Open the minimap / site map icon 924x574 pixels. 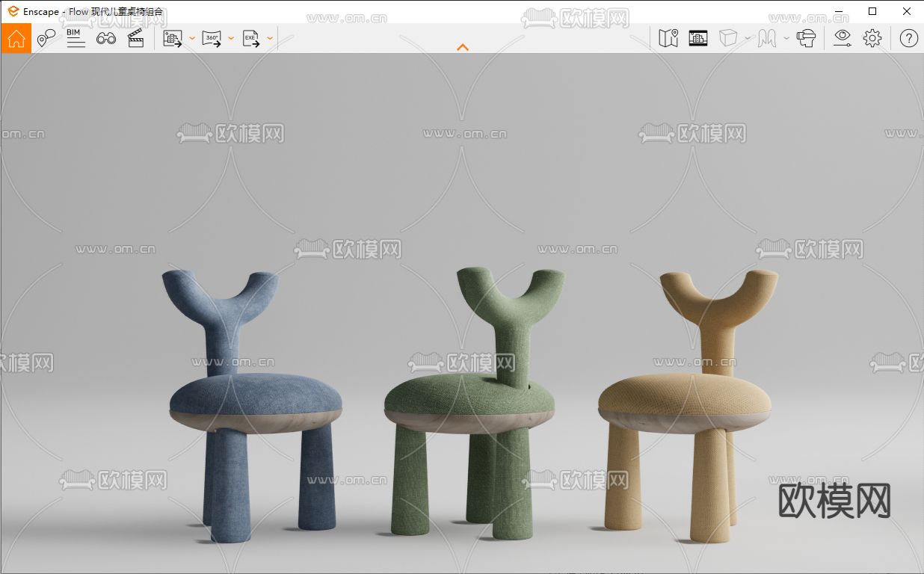(x=668, y=38)
